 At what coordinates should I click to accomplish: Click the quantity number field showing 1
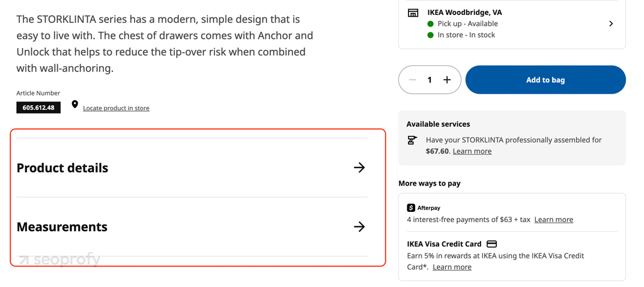[x=430, y=80]
